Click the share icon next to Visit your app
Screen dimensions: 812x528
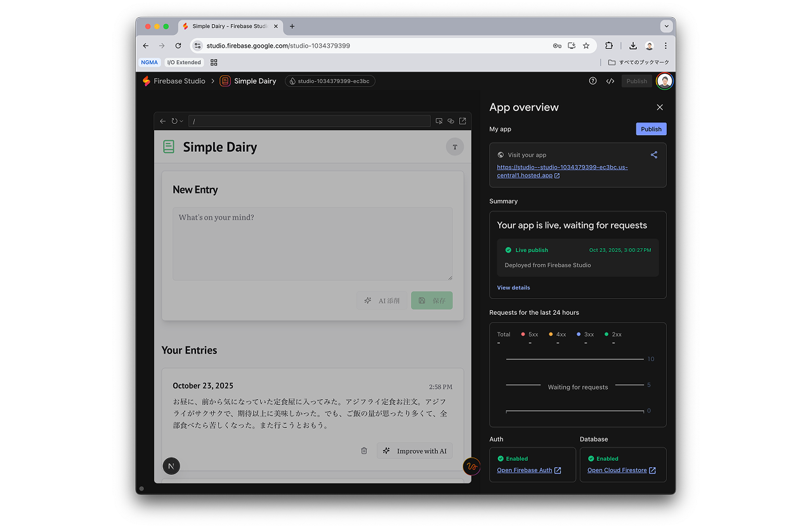point(654,154)
